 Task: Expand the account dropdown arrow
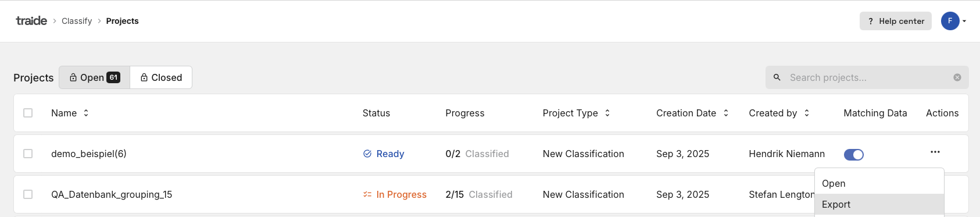[964, 22]
